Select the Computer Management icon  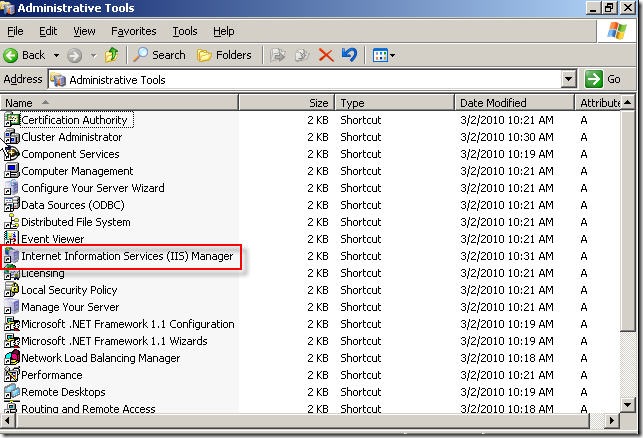coord(11,171)
